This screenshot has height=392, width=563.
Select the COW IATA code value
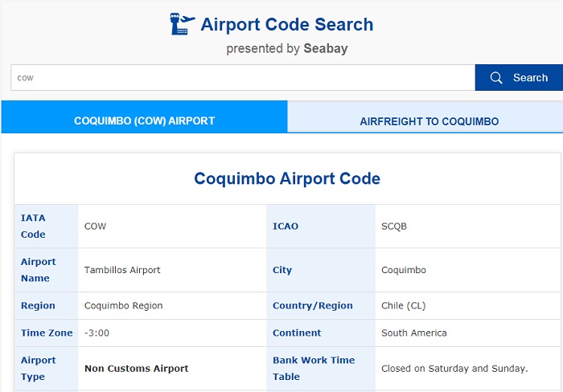pos(95,227)
